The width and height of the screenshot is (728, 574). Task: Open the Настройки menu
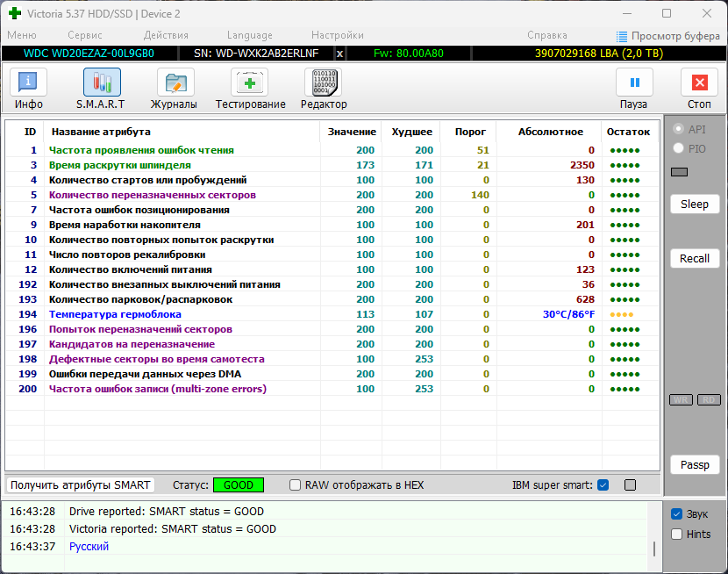click(338, 35)
